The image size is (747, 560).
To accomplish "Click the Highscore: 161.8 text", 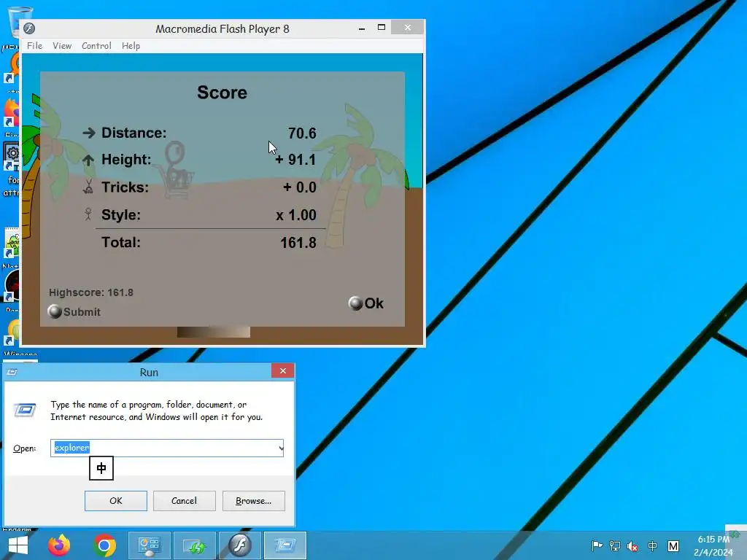I will pyautogui.click(x=91, y=292).
